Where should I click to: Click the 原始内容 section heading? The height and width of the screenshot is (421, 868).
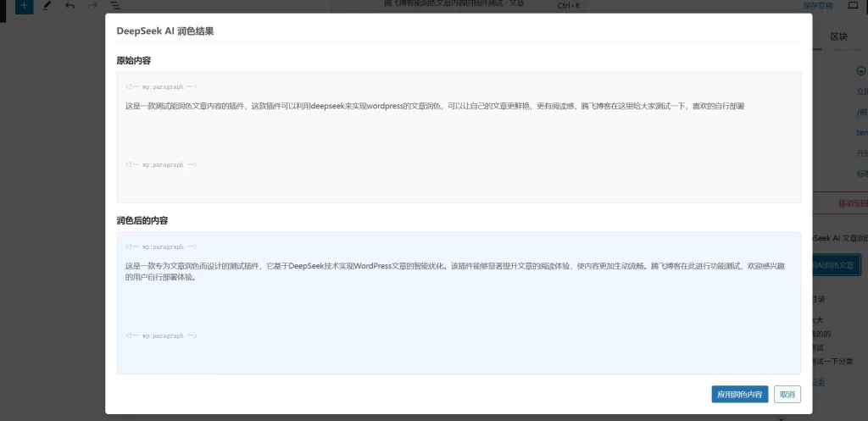tap(134, 61)
